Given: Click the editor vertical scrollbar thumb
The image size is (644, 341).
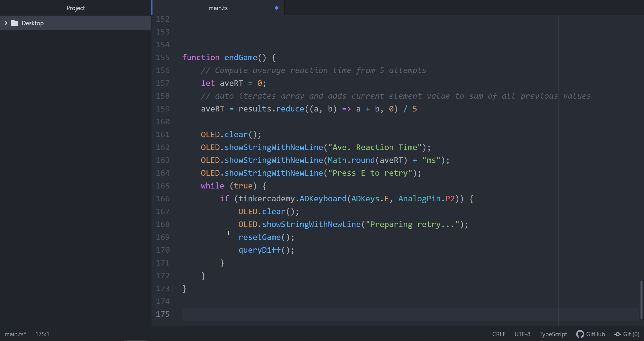Looking at the screenshot, I should [641, 299].
